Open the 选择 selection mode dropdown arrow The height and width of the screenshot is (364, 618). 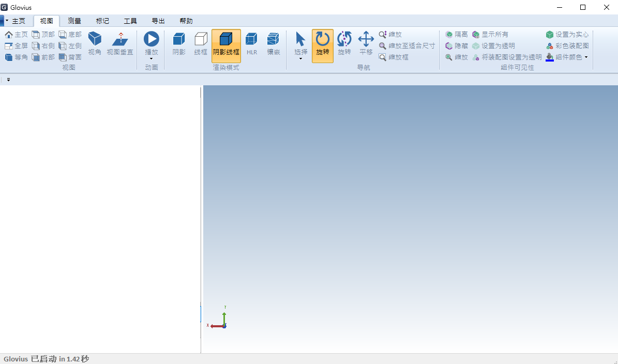(x=300, y=59)
